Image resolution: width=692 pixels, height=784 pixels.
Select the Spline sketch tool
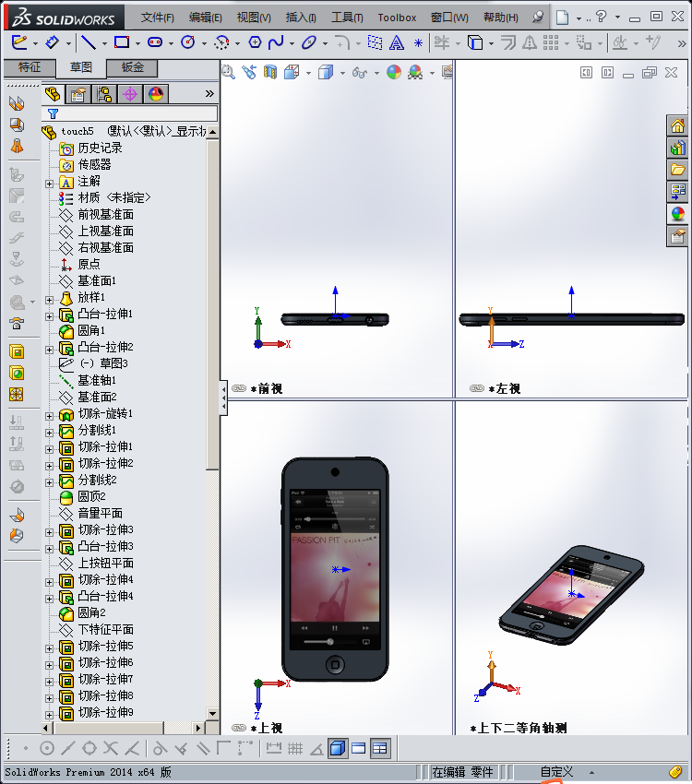[276, 42]
